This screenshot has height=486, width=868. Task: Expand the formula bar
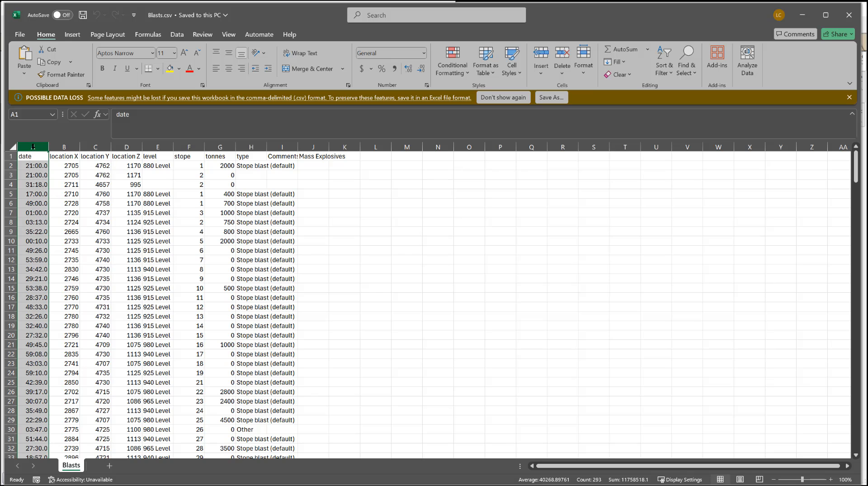tap(852, 114)
